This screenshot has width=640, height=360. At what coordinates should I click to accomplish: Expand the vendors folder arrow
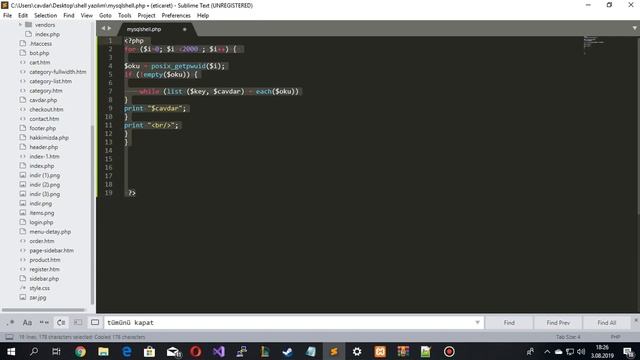(x=20, y=25)
